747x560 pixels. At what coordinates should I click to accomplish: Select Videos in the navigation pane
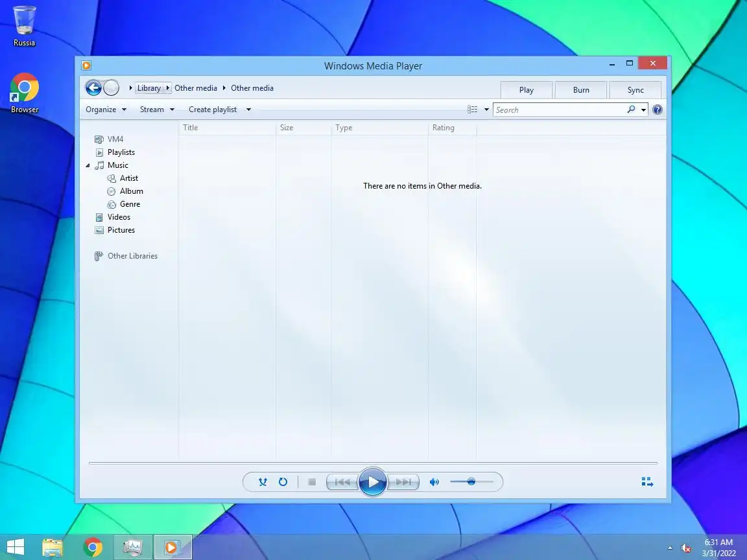tap(119, 217)
